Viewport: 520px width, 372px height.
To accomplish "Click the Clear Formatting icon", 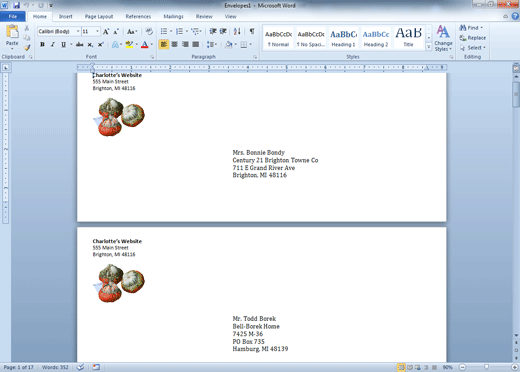I will coord(149,31).
